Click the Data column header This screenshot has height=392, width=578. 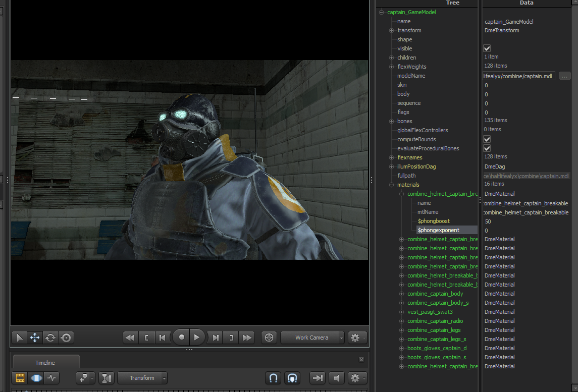pyautogui.click(x=527, y=3)
